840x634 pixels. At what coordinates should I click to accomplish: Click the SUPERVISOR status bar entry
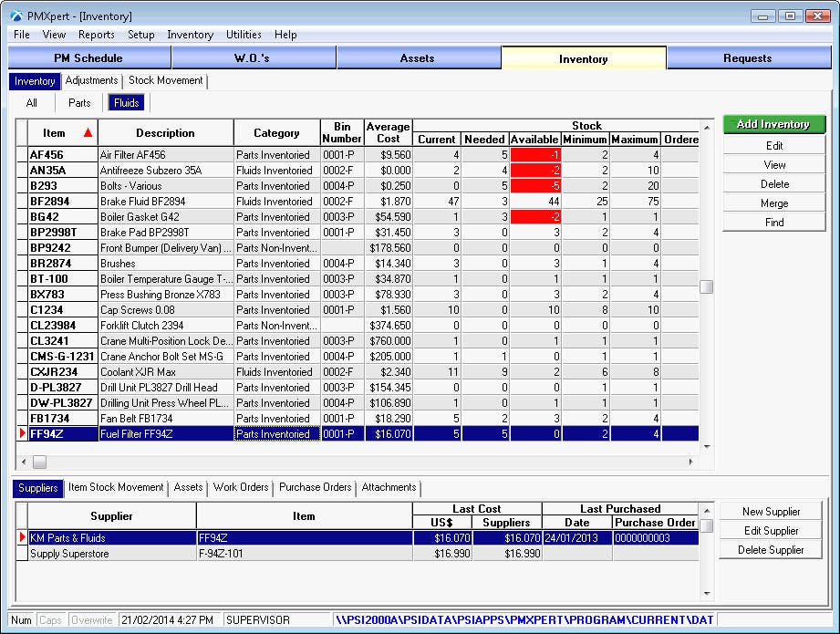258,620
